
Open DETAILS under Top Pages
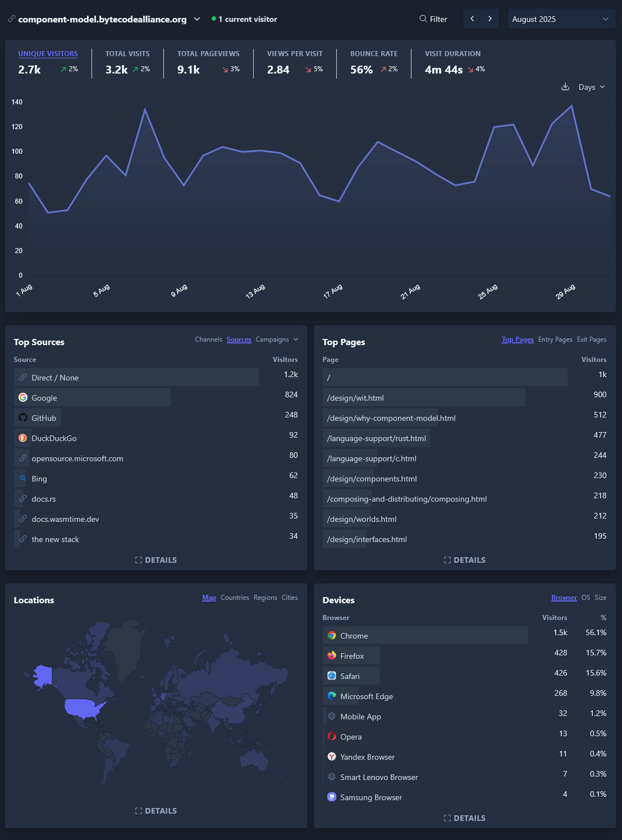[465, 560]
